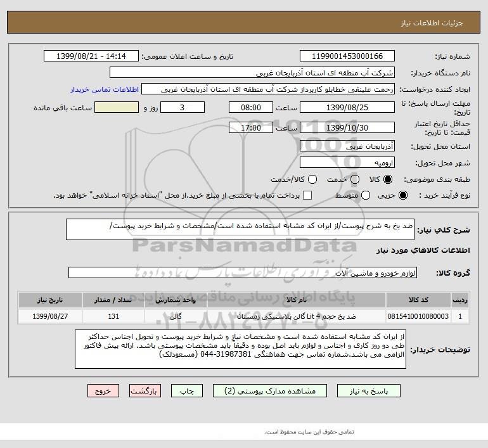Click the کد کالا column header
The image size is (488, 448).
(x=418, y=300)
